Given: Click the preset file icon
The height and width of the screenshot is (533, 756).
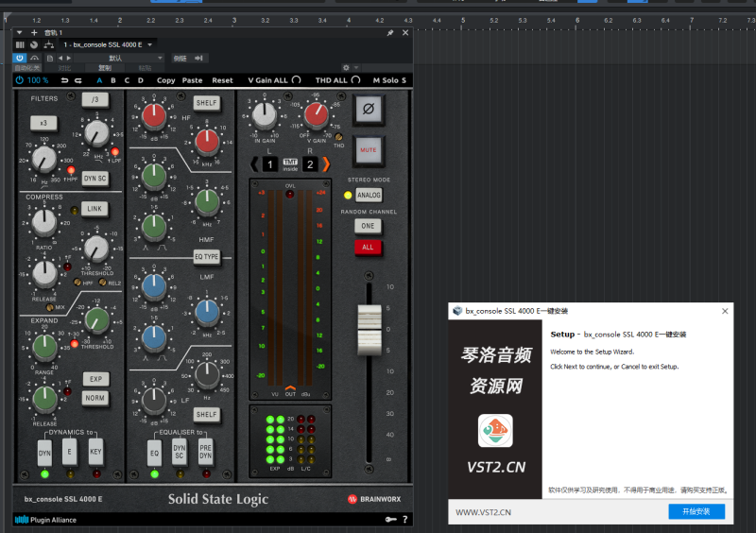Looking at the screenshot, I should click(x=50, y=58).
